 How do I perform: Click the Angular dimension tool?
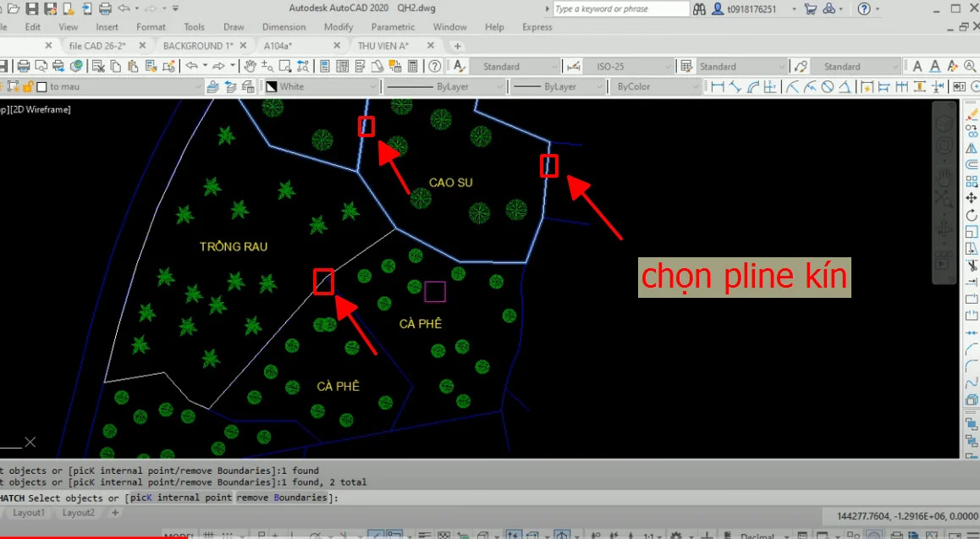(x=845, y=87)
